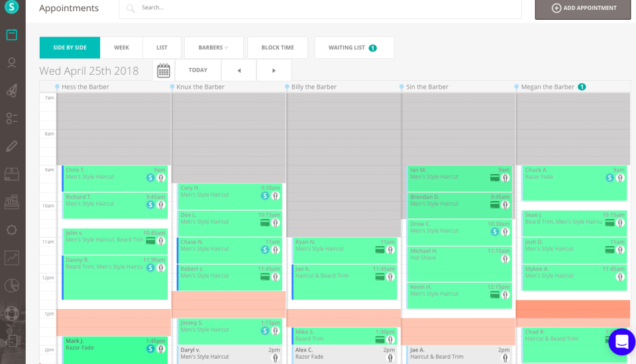Click in the Search field
The height and width of the screenshot is (364, 636).
321,8
